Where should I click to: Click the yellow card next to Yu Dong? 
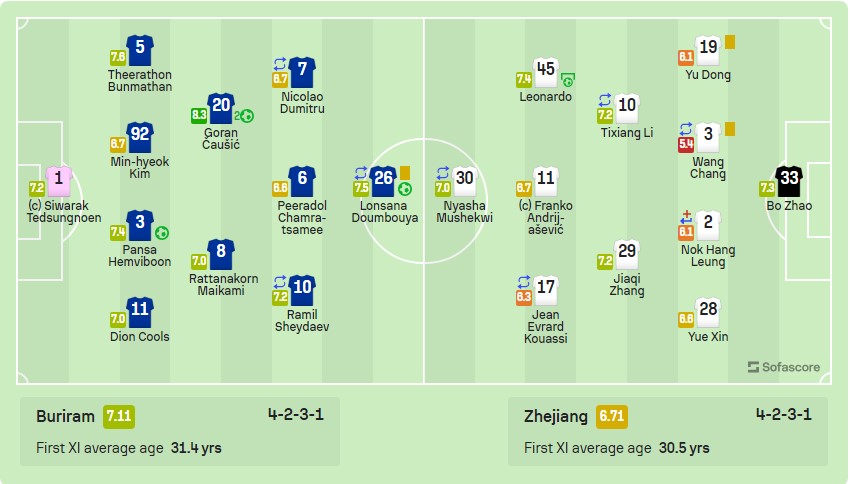tap(730, 42)
